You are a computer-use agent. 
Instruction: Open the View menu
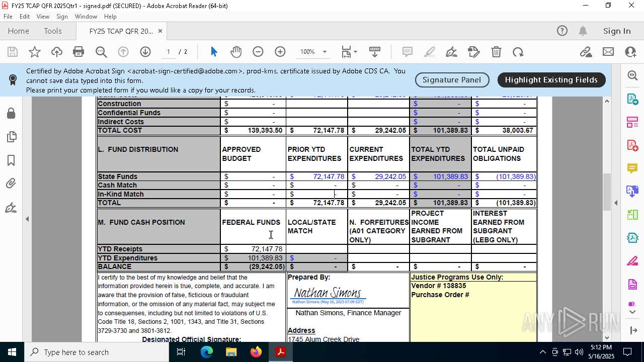(43, 17)
